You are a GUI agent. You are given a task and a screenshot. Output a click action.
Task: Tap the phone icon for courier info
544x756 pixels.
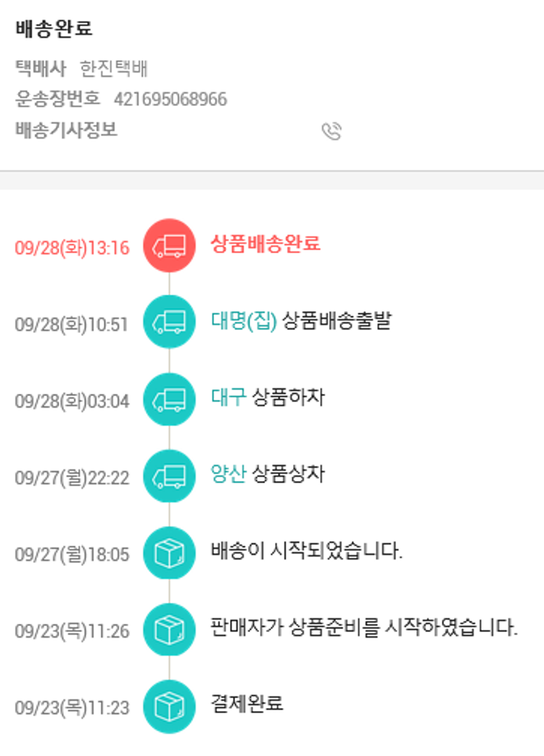pyautogui.click(x=331, y=131)
